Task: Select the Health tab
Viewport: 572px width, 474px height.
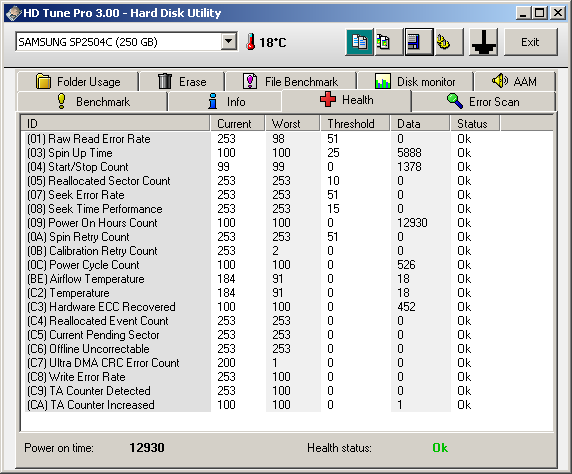Action: click(347, 100)
